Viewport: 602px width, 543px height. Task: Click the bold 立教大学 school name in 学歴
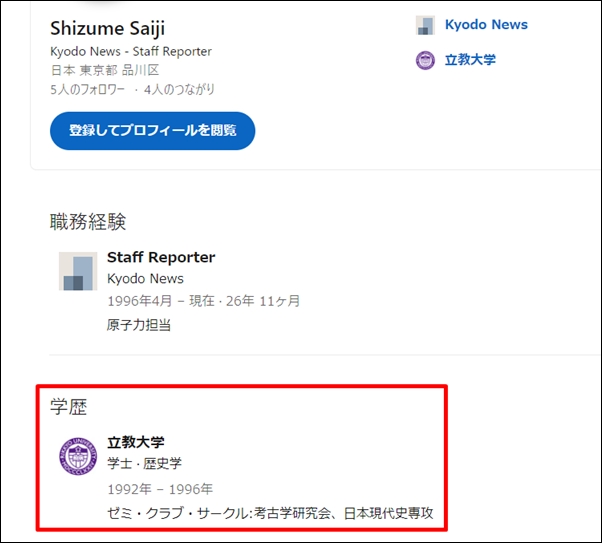point(136,442)
